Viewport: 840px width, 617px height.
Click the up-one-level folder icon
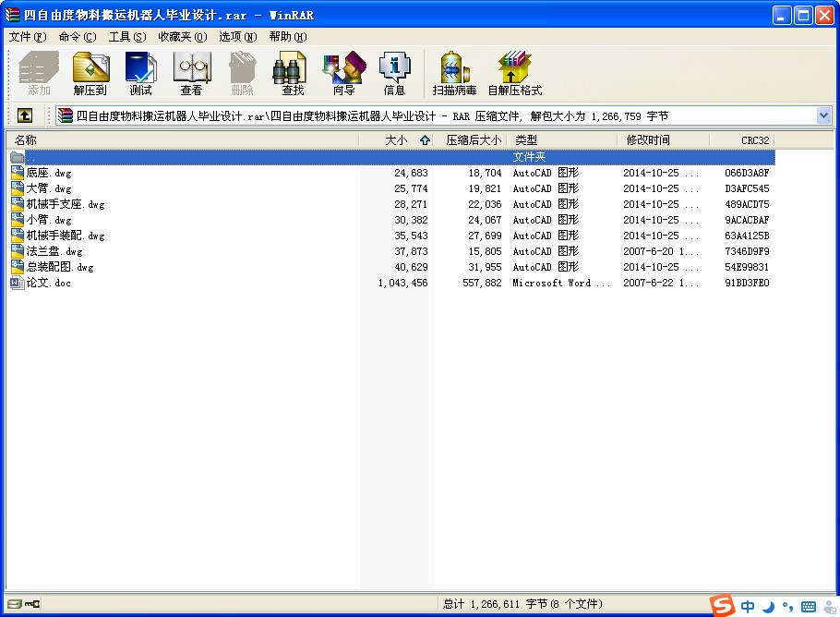pyautogui.click(x=23, y=115)
